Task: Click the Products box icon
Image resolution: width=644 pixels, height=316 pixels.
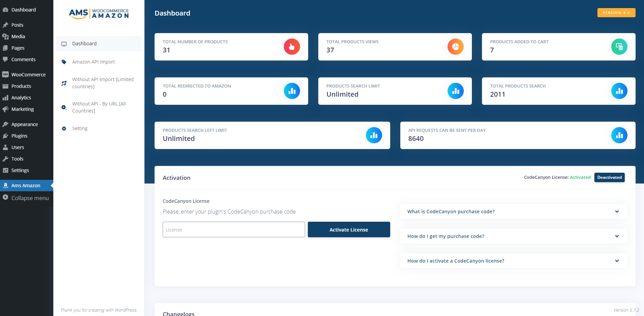Action: coord(5,86)
